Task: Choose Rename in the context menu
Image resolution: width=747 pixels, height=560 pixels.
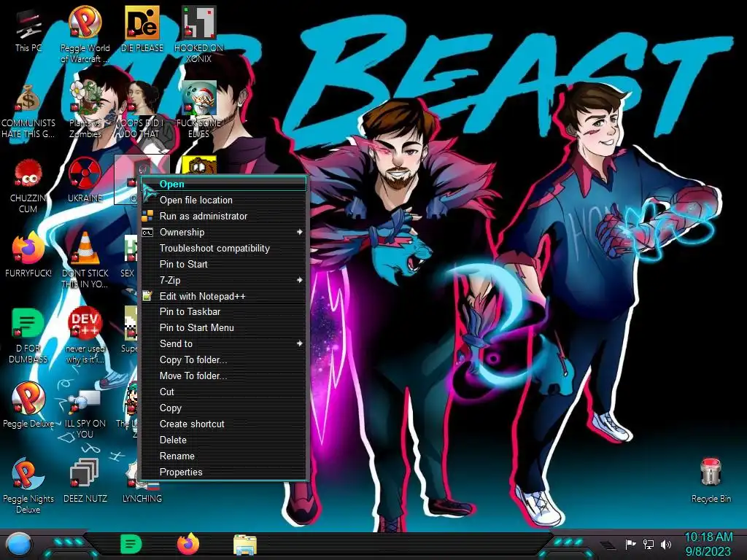Action: pyautogui.click(x=223, y=456)
